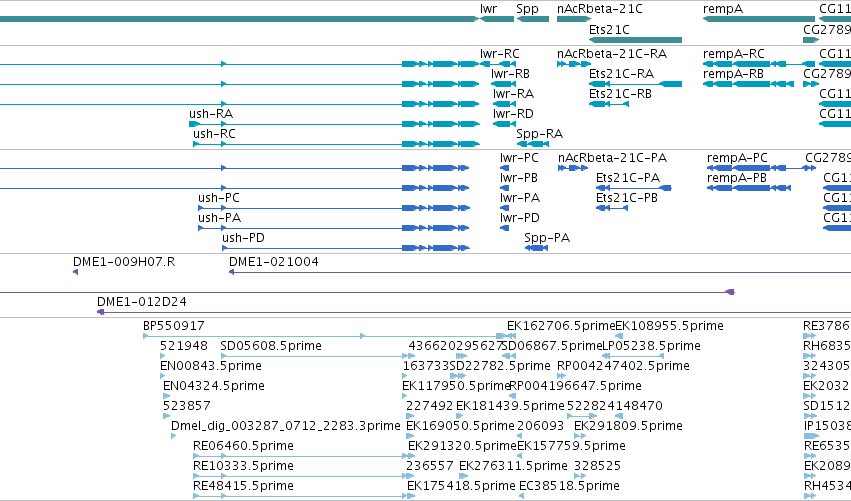Click the ush-PA protein label
Image resolution: width=851 pixels, height=501 pixels.
pos(219,218)
